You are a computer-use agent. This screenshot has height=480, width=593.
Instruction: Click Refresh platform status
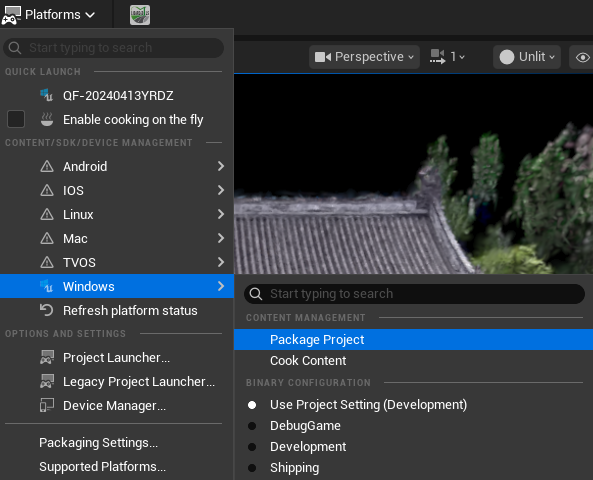click(117, 311)
